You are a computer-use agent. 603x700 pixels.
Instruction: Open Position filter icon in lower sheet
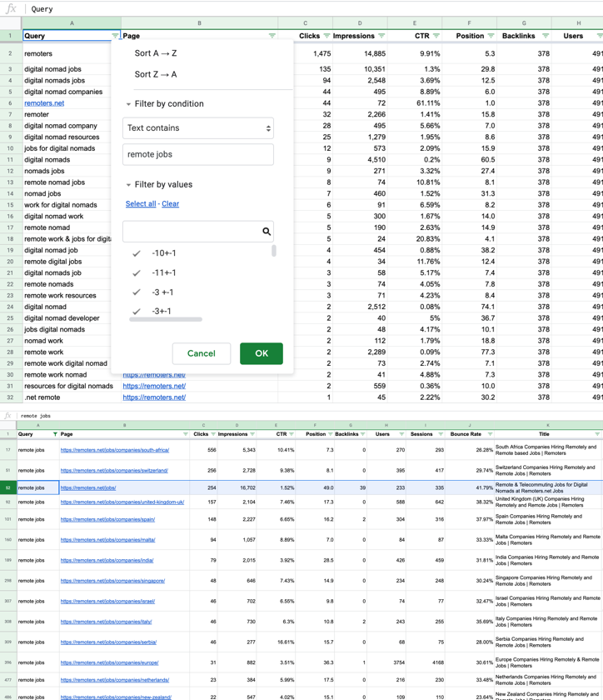pos(331,434)
